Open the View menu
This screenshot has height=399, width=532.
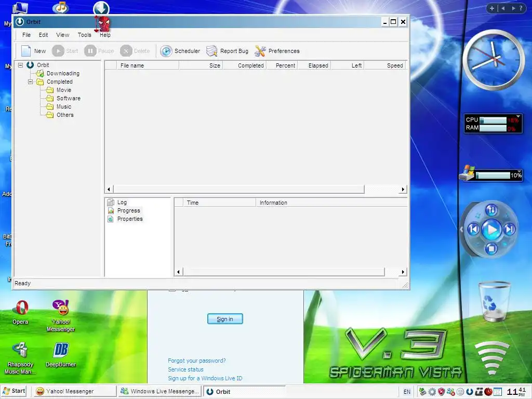(x=62, y=35)
